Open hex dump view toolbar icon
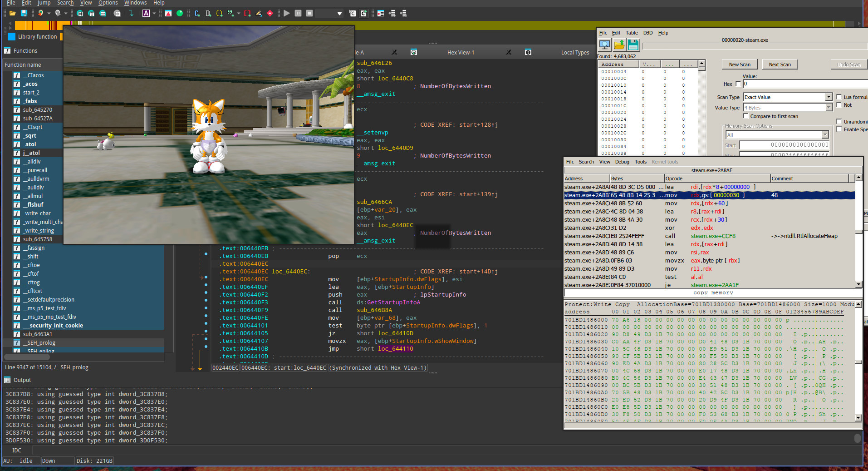This screenshot has width=868, height=471. [80, 13]
